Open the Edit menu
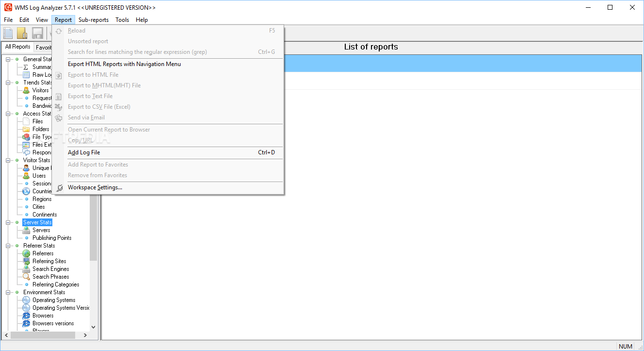Viewport: 644px width, 351px height. [24, 20]
